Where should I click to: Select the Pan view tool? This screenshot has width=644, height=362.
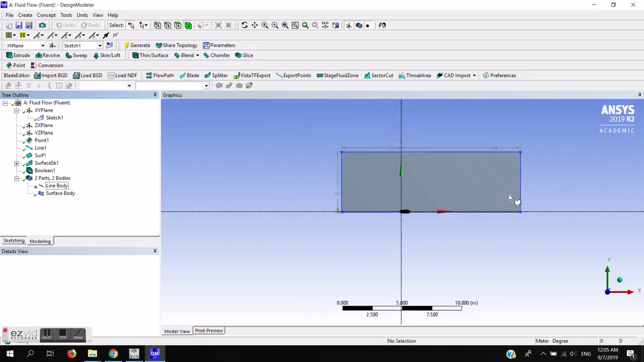click(x=255, y=25)
